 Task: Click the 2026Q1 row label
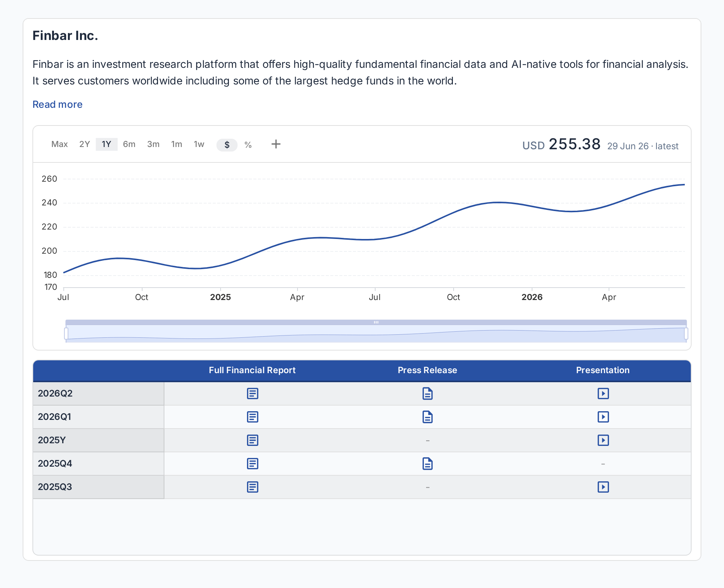(x=54, y=417)
